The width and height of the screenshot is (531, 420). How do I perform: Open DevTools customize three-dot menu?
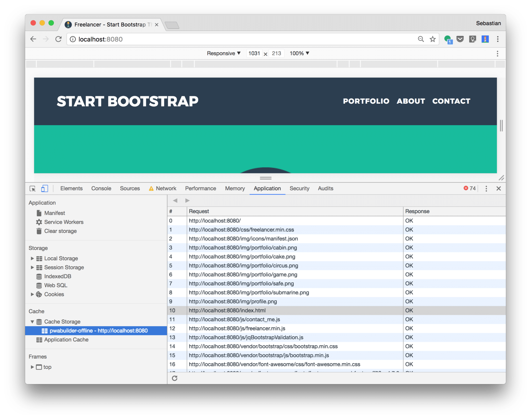point(486,189)
